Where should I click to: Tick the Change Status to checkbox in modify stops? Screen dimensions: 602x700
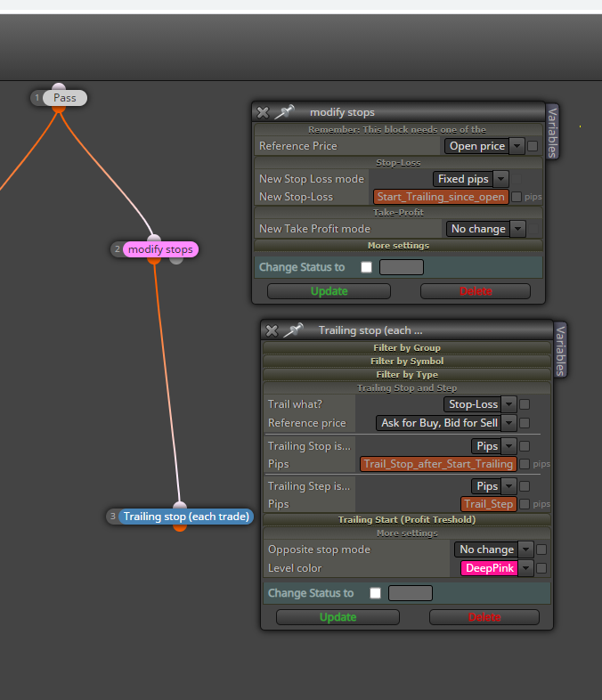tap(366, 267)
